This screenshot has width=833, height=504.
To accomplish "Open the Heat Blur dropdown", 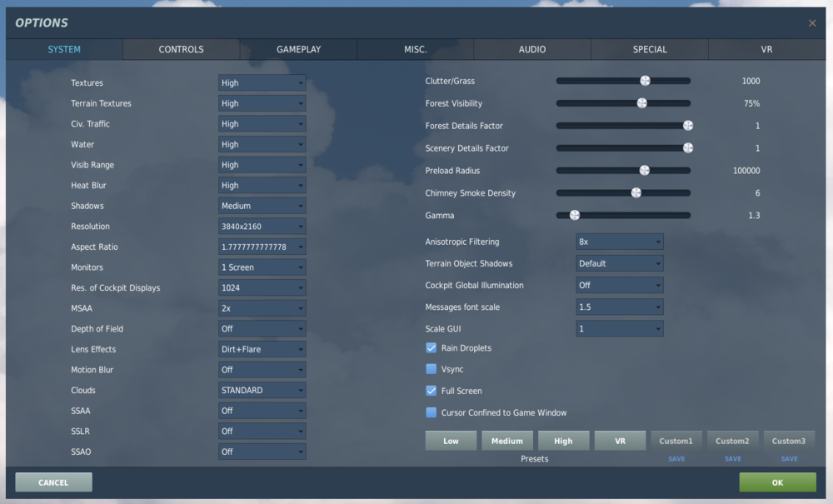I will click(262, 185).
